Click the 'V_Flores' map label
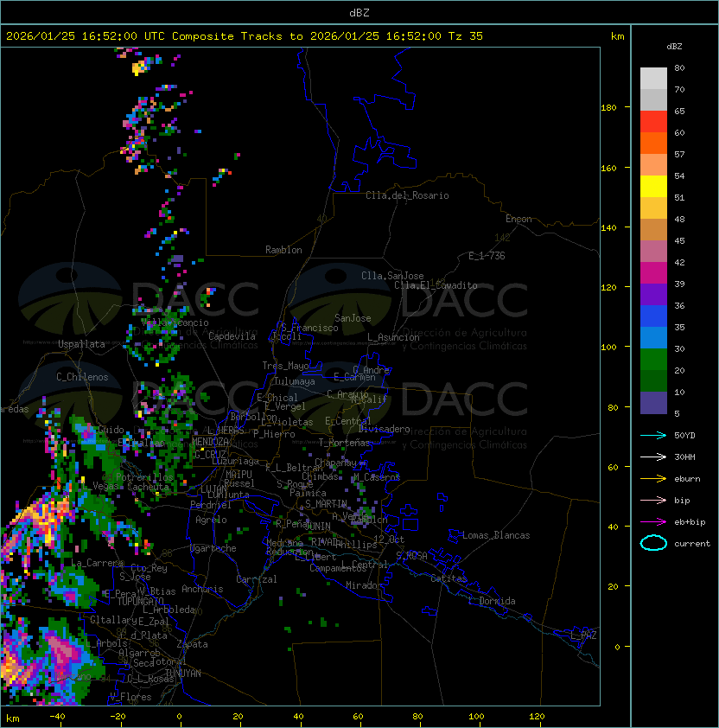Screen dimensions: 719x728 pos(130,697)
